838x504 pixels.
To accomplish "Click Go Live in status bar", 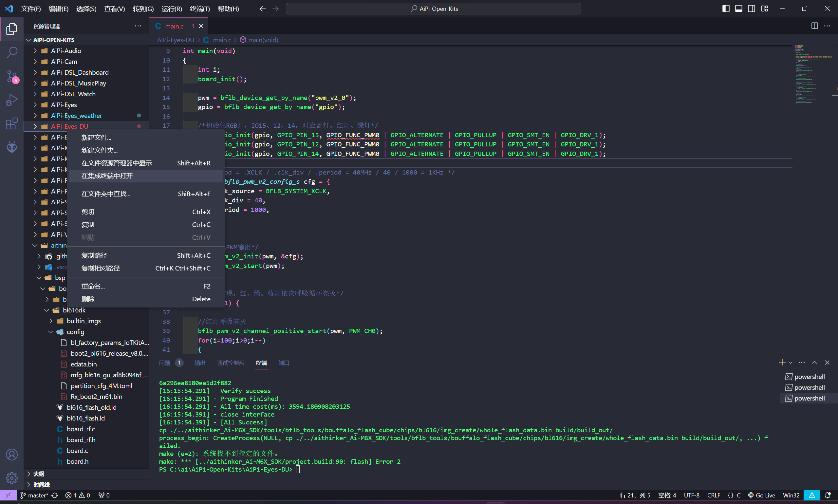I will click(762, 495).
